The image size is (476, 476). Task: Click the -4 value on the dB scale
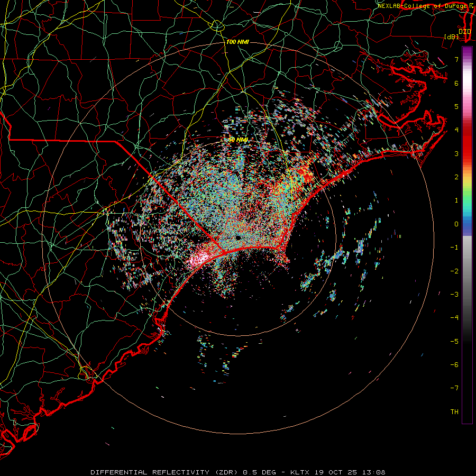coord(454,317)
